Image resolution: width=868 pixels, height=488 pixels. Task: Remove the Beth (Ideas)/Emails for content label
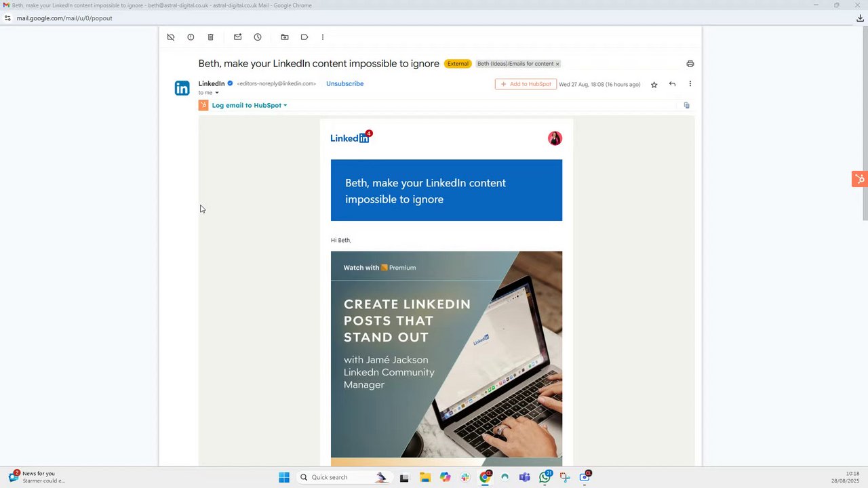coord(557,64)
